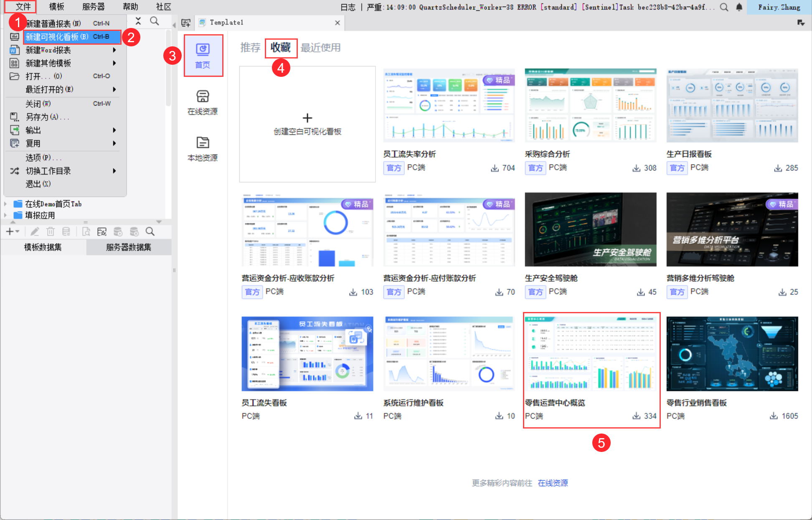Click the 在线资源 link at bottom
Screen dimensions: 812x520
(x=553, y=483)
